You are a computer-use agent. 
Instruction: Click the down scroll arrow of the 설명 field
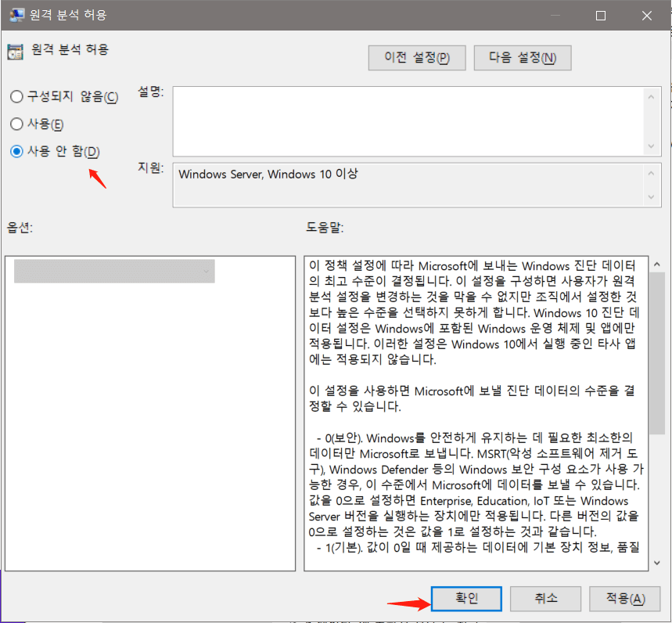[x=652, y=145]
